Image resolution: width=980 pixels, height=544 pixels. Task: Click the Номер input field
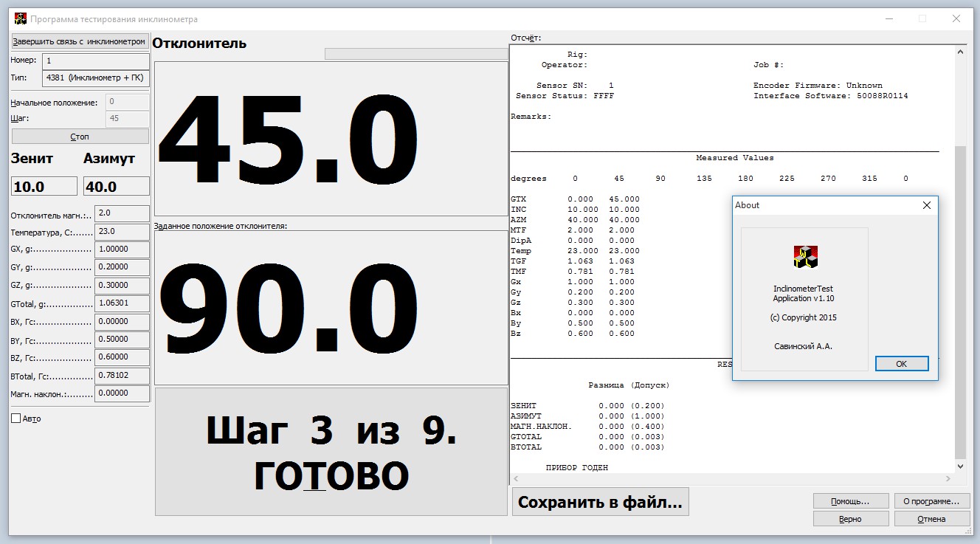[95, 61]
